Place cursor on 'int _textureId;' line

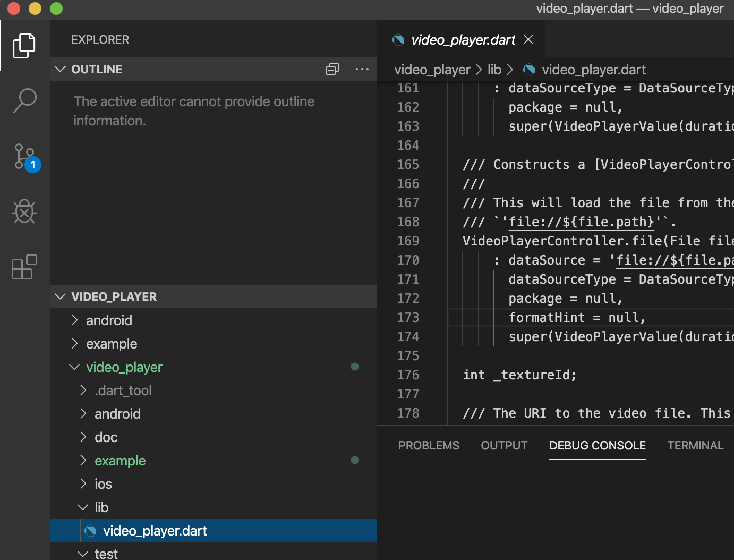pyautogui.click(x=519, y=375)
